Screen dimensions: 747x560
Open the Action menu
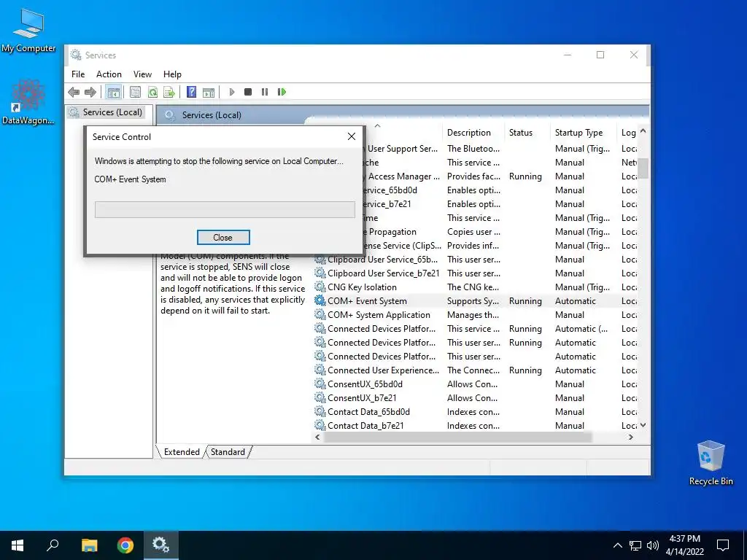pyautogui.click(x=109, y=74)
